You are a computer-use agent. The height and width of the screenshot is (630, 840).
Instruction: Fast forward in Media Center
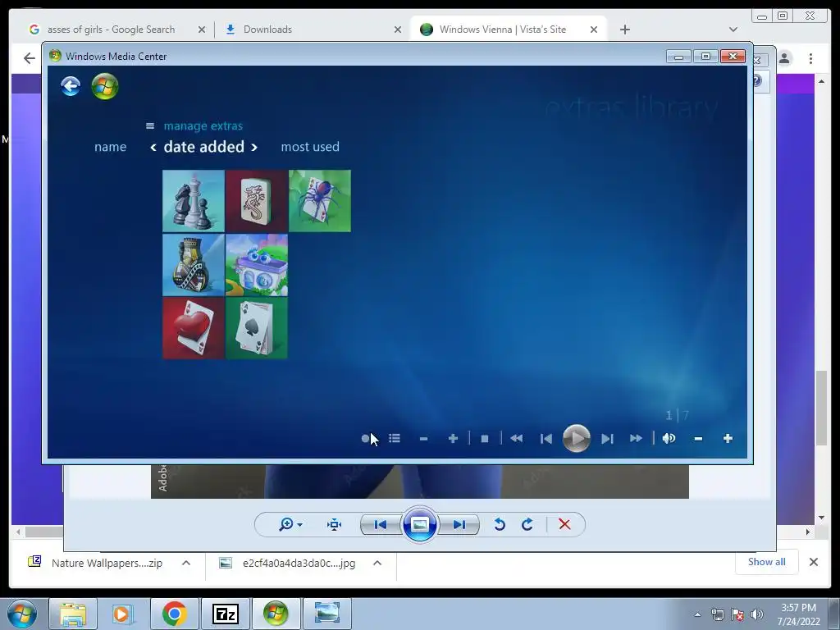[x=636, y=439]
